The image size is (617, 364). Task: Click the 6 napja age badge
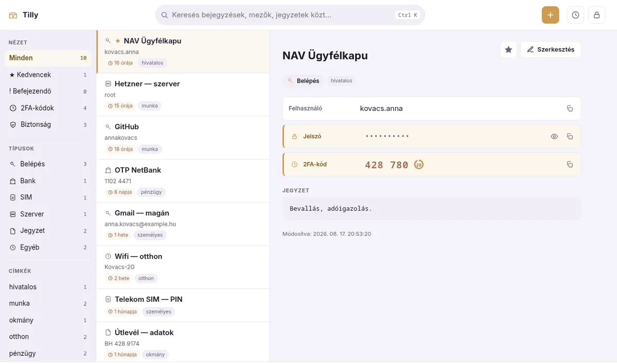tap(120, 192)
